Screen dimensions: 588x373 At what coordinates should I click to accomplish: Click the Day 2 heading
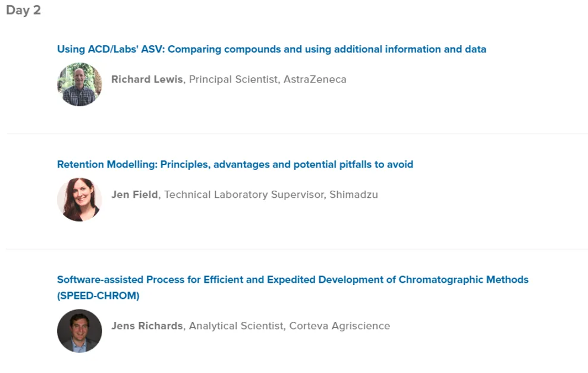click(23, 10)
